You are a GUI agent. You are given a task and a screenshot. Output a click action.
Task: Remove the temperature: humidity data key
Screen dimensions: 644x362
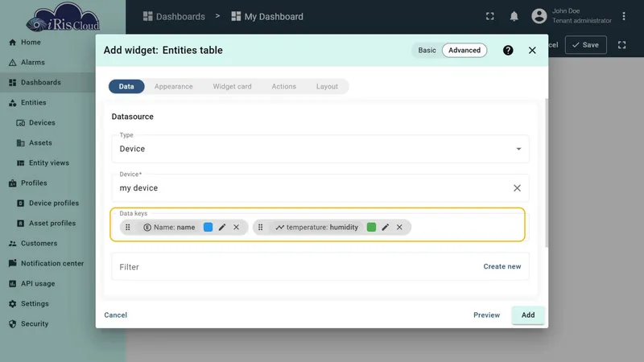pos(399,227)
